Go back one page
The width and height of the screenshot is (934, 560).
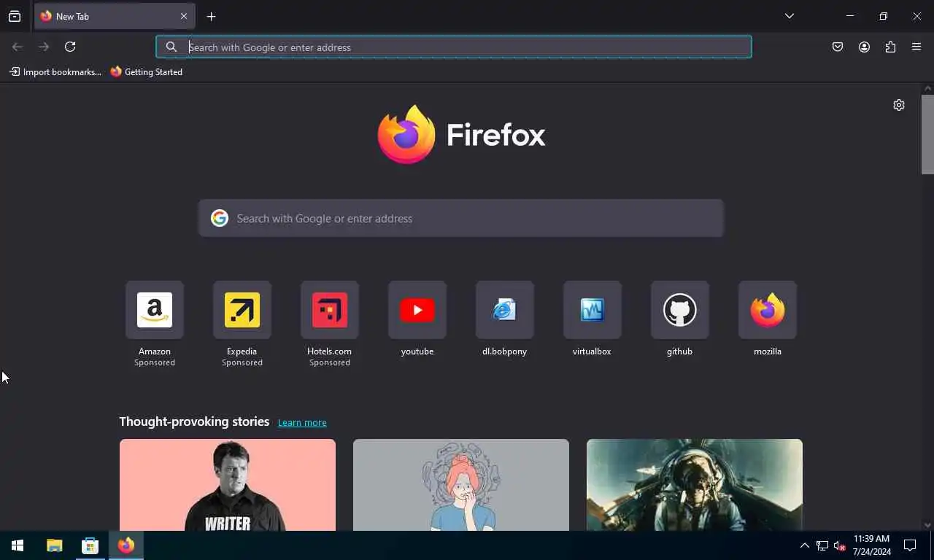point(18,47)
